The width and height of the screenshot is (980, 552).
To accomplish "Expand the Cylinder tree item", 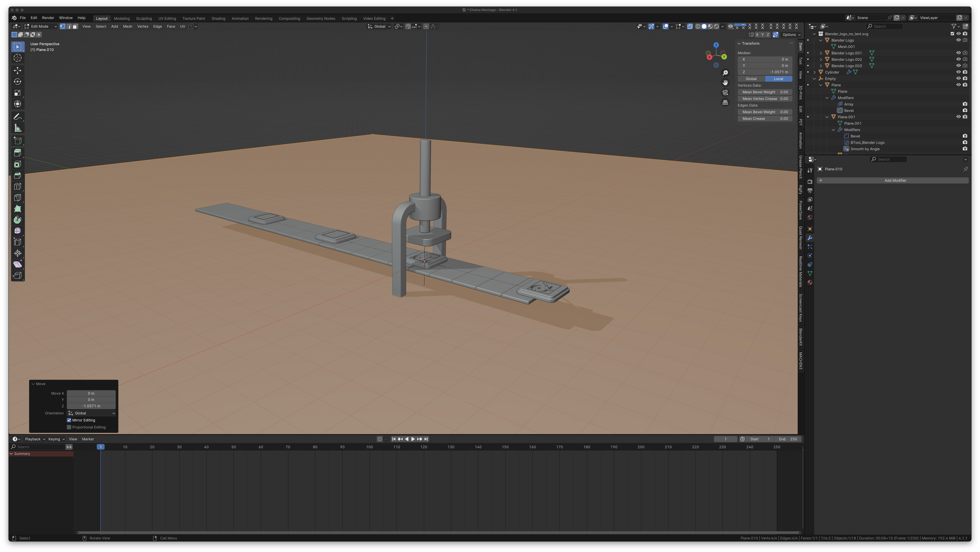I will (x=814, y=72).
